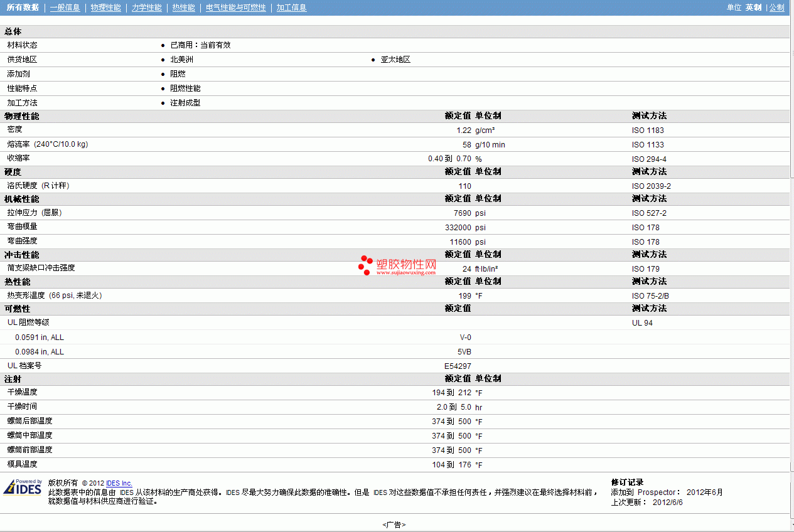The width and height of the screenshot is (794, 532).
Task: Open the IDES Inc. copyright link
Action: coord(119,483)
